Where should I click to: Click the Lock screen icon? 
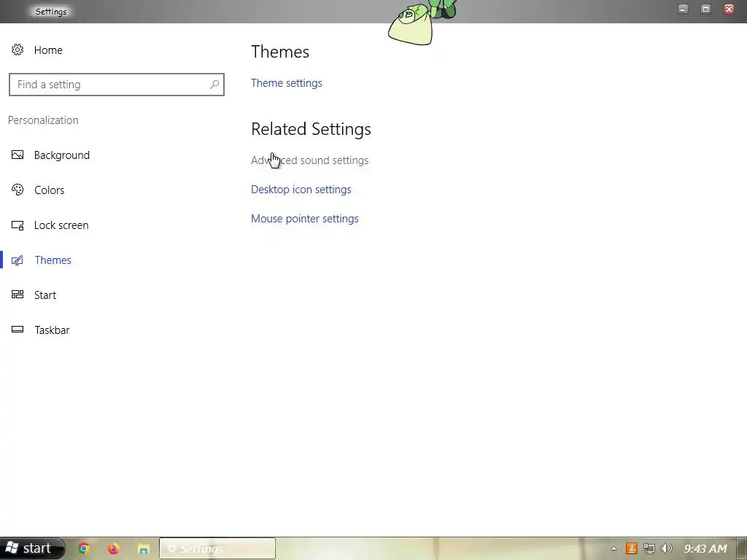[x=18, y=225]
